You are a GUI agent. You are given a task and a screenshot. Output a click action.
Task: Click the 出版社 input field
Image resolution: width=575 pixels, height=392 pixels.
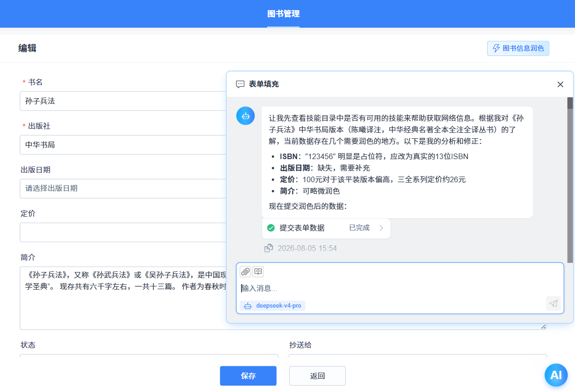coord(123,145)
